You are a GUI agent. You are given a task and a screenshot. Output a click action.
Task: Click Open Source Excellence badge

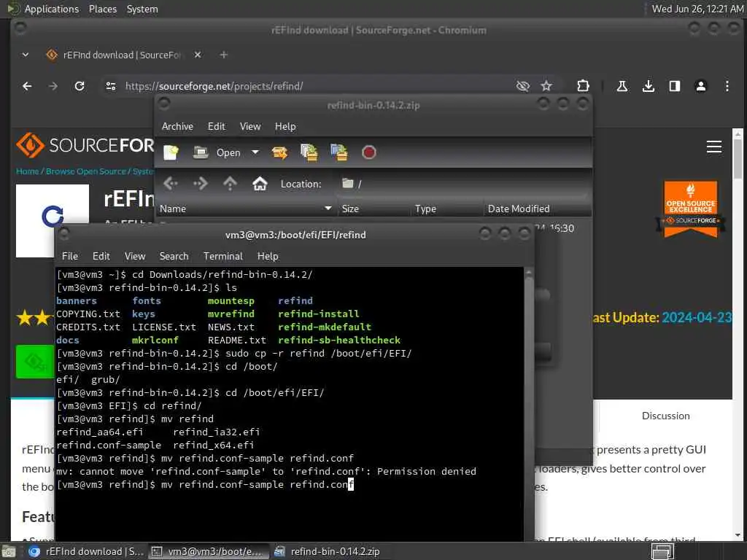tap(690, 209)
